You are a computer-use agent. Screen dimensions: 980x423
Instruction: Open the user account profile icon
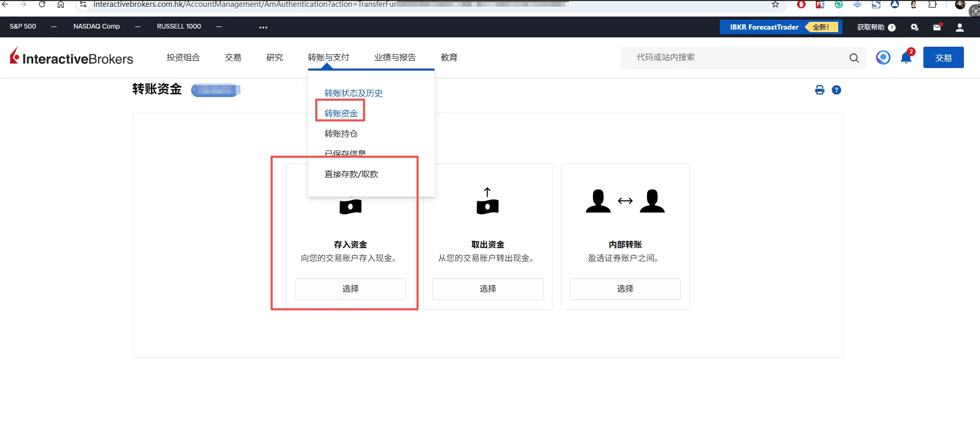tap(960, 27)
